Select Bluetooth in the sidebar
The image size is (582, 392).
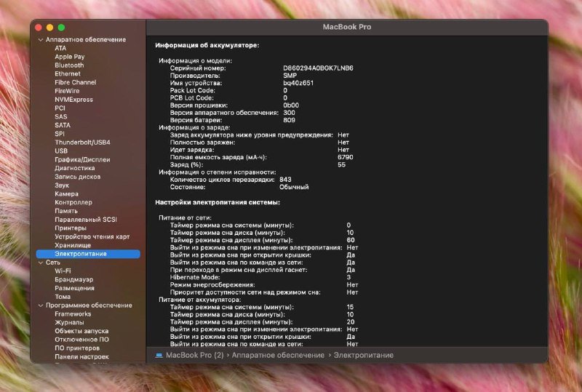point(69,65)
